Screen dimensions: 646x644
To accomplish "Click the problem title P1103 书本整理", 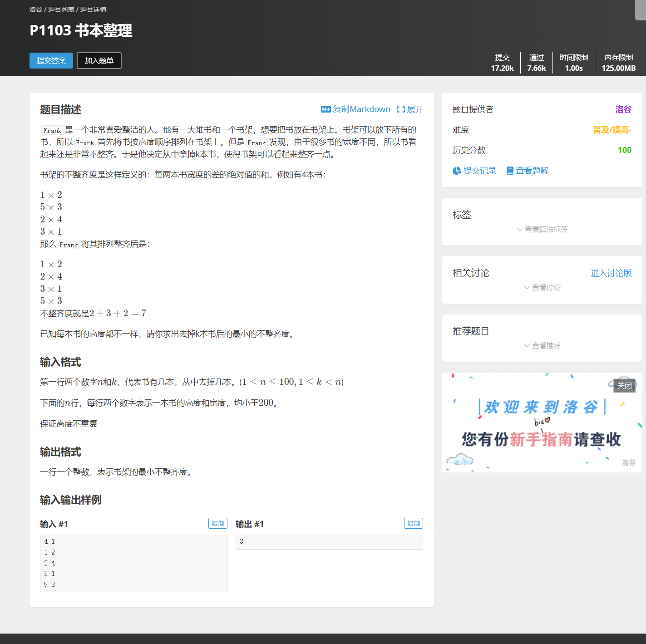I will click(81, 30).
